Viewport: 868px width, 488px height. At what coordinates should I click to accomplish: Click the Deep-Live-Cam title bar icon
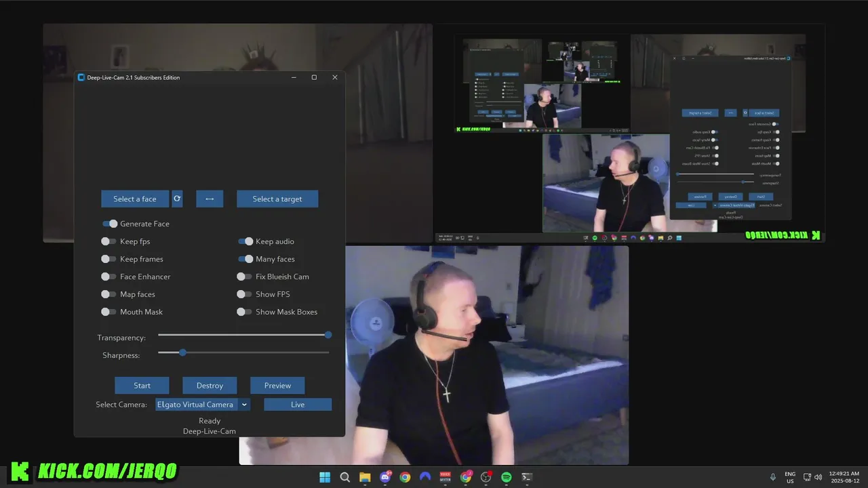(x=81, y=77)
